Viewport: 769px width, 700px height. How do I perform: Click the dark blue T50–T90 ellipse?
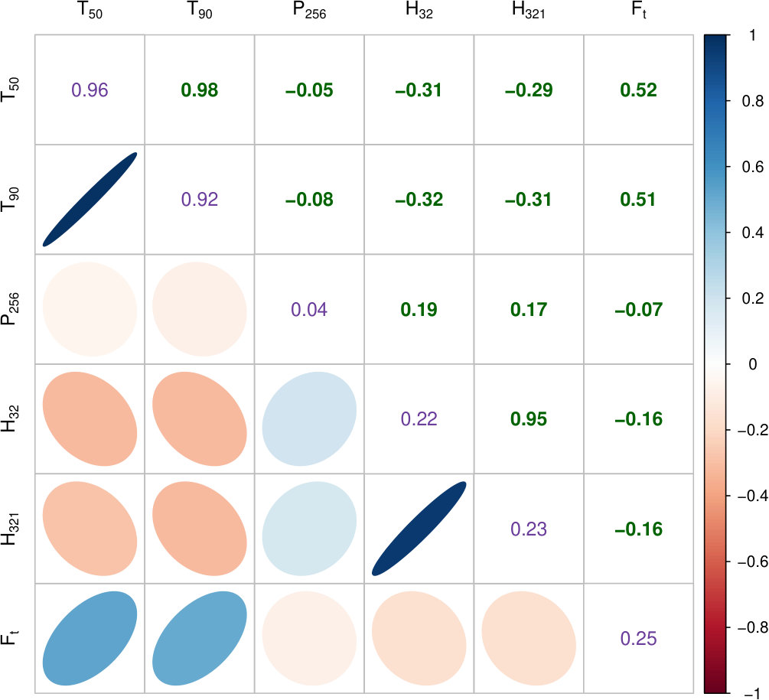[x=90, y=200]
